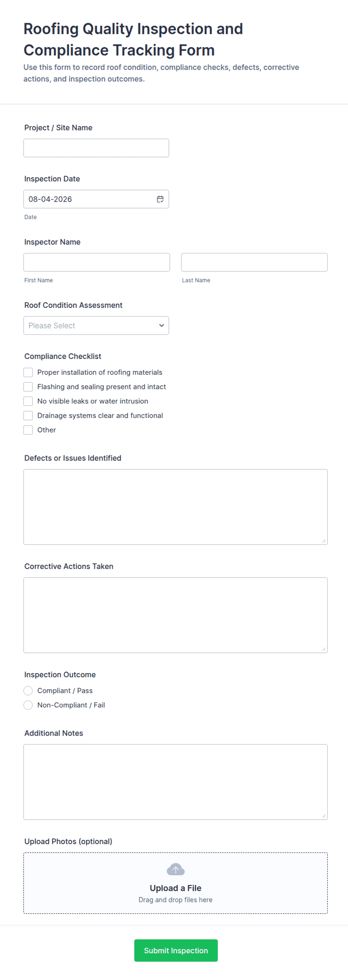
Task: Select Compliant / Pass outcome
Action: 28,690
